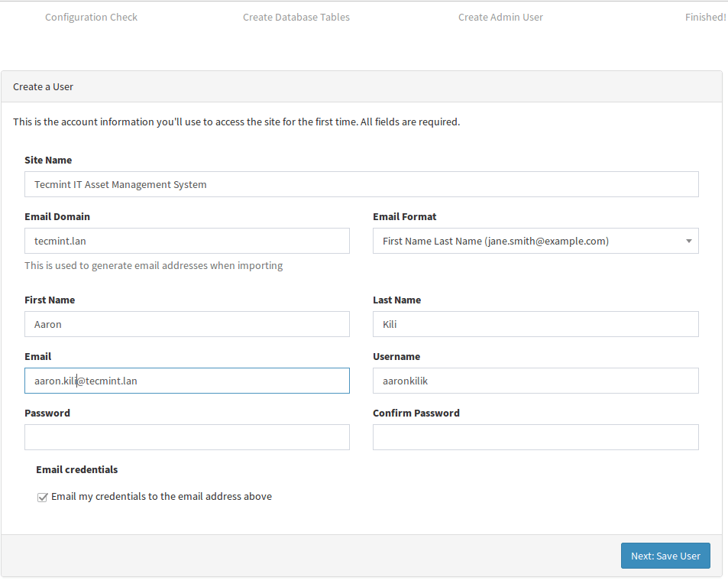Viewport: 728px width, 587px height.
Task: Select the Finished! step
Action: click(705, 17)
